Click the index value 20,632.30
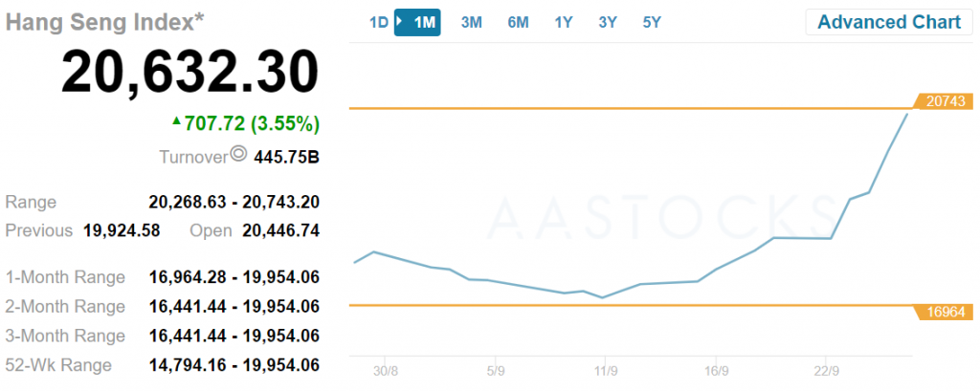This screenshot has height=391, width=980. [189, 72]
